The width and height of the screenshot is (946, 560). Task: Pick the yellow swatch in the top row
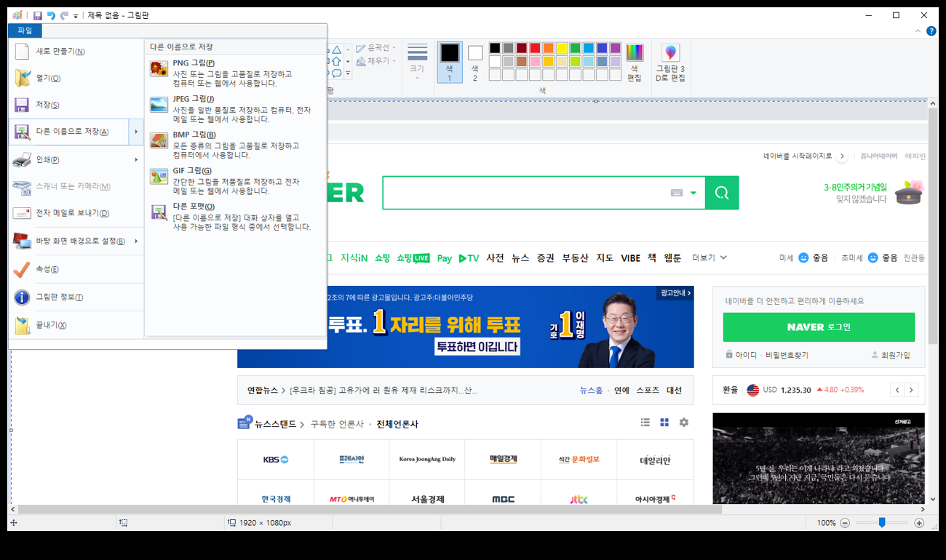click(x=562, y=48)
